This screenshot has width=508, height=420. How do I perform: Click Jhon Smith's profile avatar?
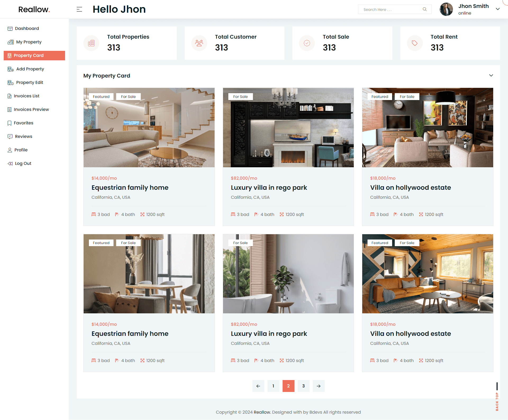[446, 9]
